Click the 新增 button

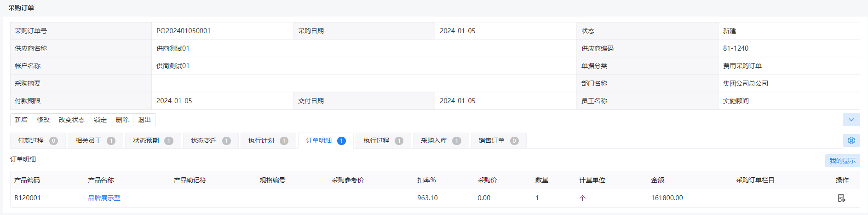(21, 120)
